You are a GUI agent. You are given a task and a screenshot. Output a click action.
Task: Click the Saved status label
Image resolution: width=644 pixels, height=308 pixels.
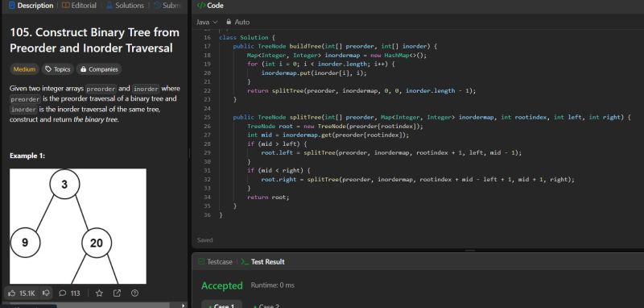coord(205,240)
